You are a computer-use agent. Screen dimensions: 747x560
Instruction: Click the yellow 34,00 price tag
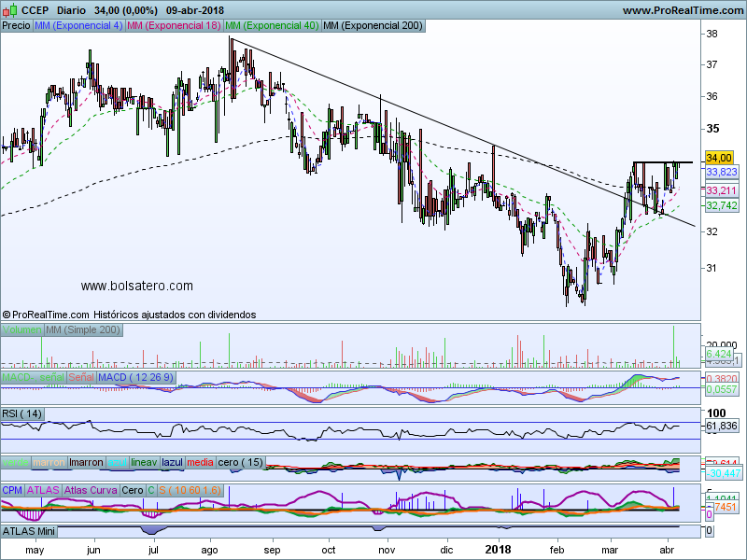pos(719,158)
